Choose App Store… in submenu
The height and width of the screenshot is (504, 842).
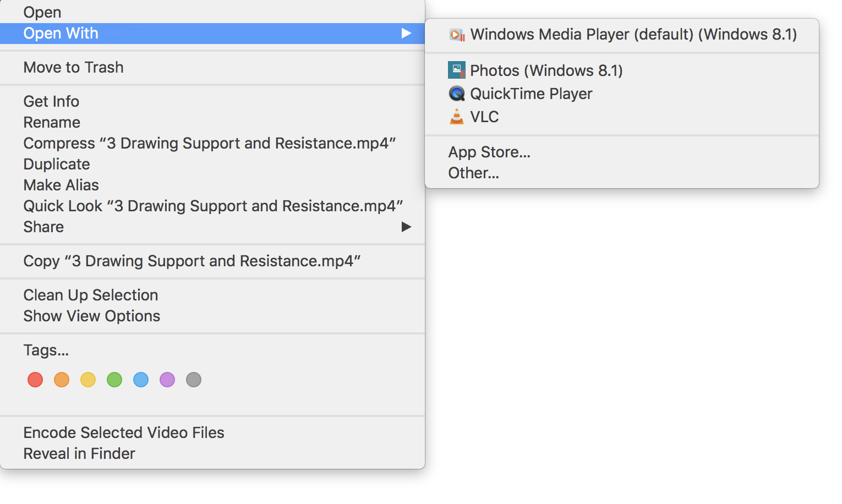point(622,152)
